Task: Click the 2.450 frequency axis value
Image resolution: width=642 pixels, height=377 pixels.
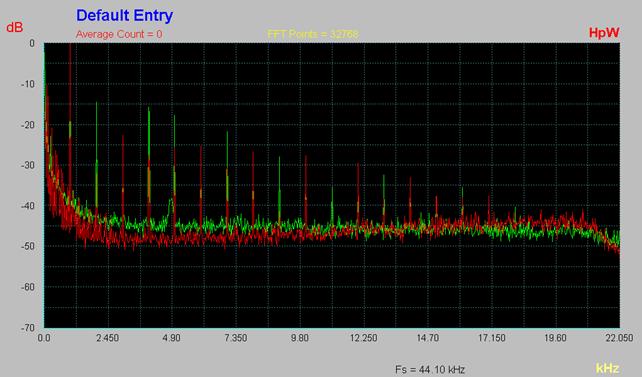Action: click(x=107, y=338)
